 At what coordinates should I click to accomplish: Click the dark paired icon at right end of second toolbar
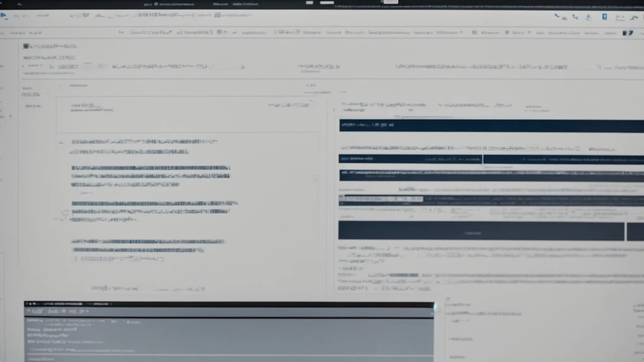click(627, 33)
